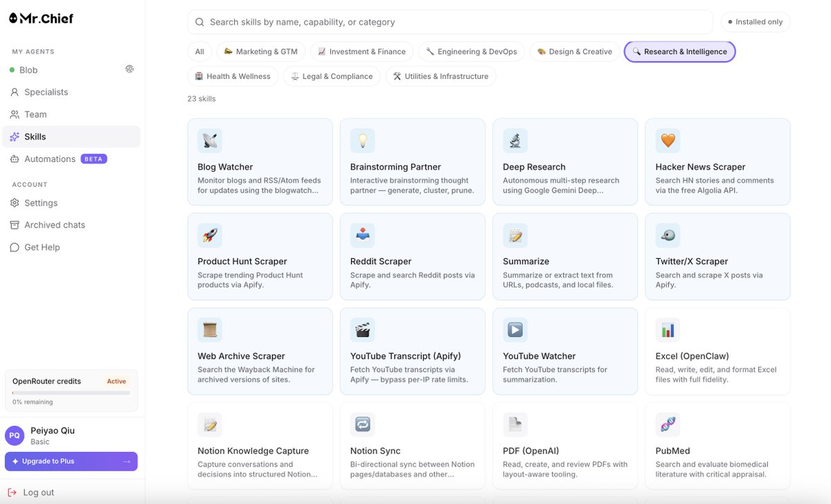Viewport: 831px width, 504px height.
Task: Click the Hacker News Scraper title
Action: (x=701, y=167)
